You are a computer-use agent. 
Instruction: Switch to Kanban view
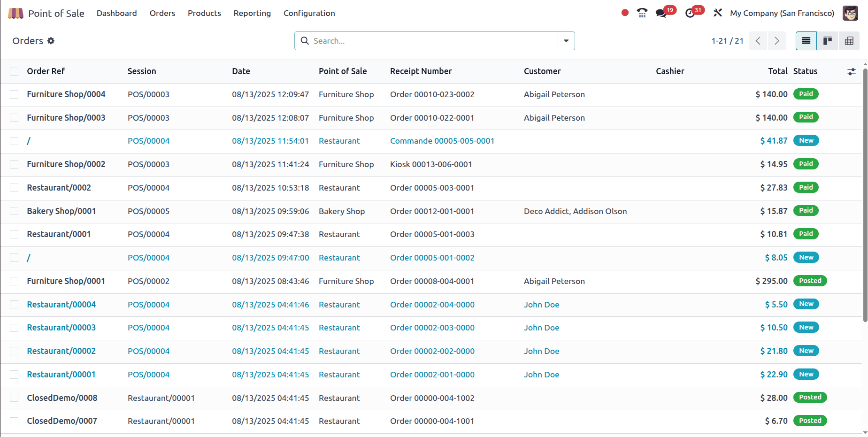tap(828, 41)
